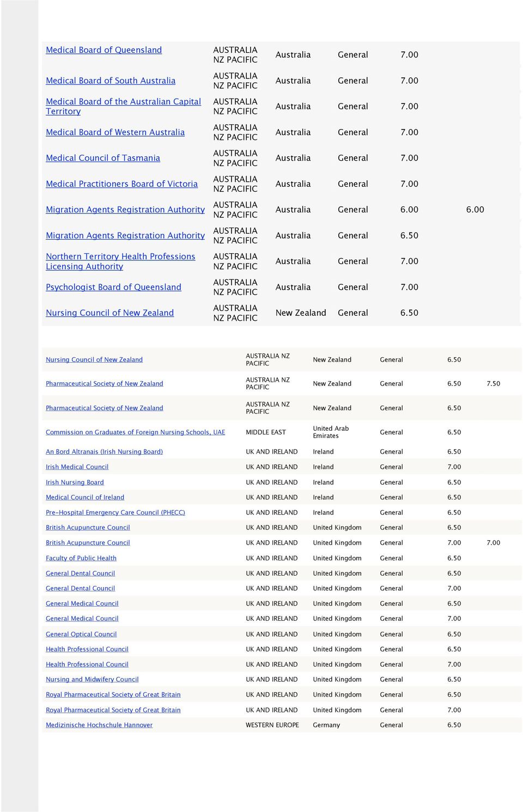This screenshot has height=812, width=523.
Task: Open An Bord Altranais (Irish Nursing Board) link
Action: (104, 451)
